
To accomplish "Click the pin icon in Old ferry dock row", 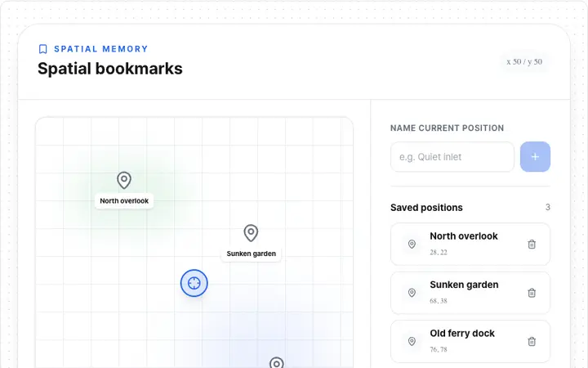I will pos(412,341).
